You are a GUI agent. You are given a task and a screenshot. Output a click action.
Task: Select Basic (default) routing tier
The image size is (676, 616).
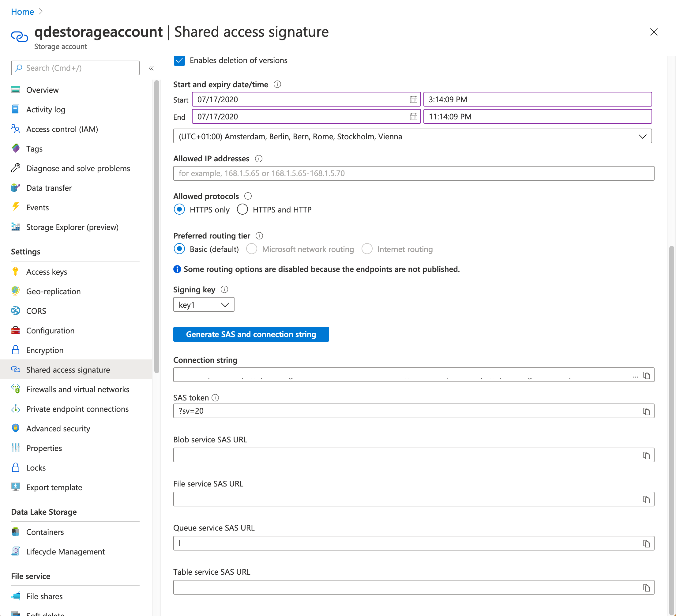click(179, 249)
